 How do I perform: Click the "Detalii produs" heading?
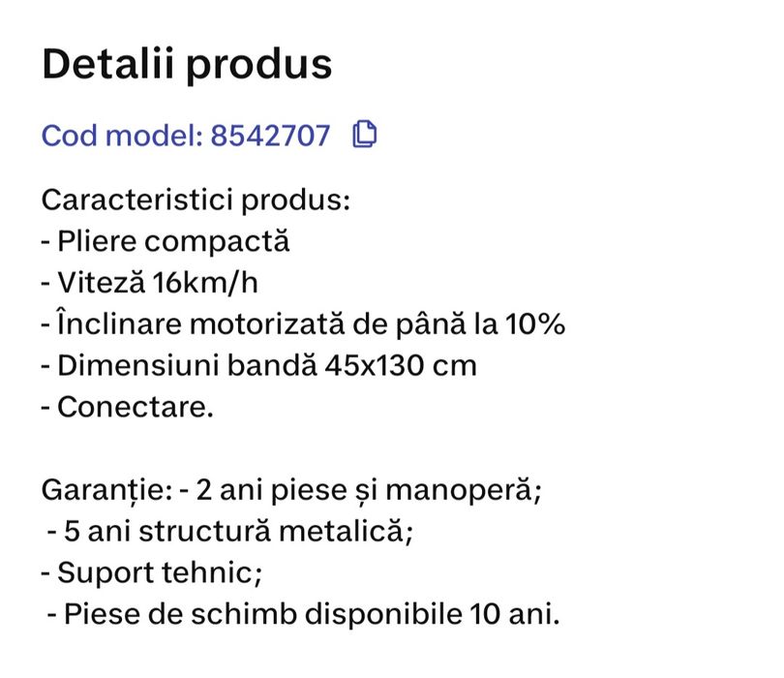187,64
